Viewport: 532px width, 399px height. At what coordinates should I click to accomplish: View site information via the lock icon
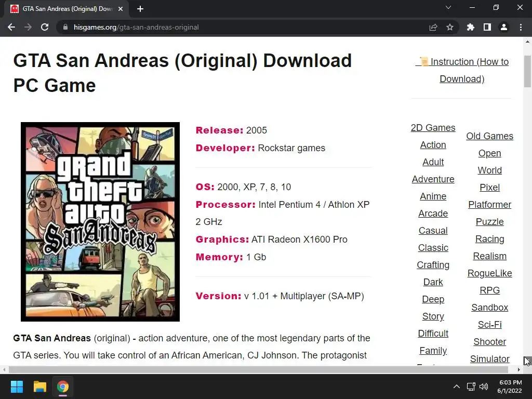[65, 27]
